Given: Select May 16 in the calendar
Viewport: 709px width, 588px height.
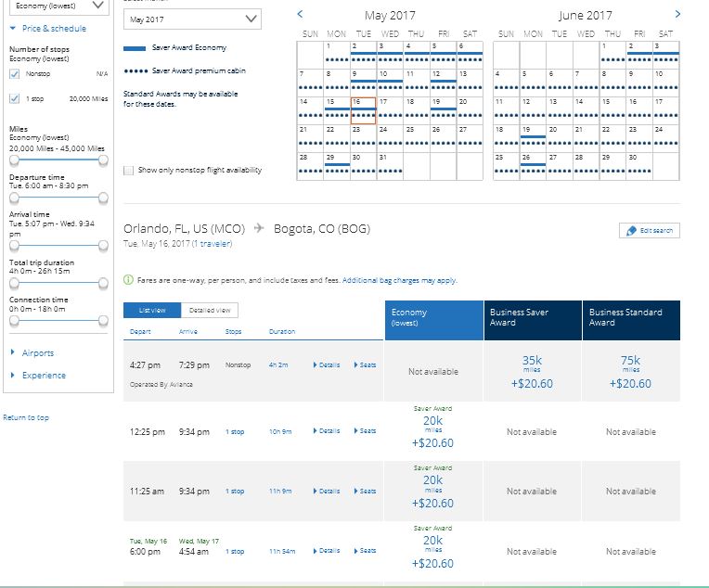Looking at the screenshot, I should tap(364, 110).
